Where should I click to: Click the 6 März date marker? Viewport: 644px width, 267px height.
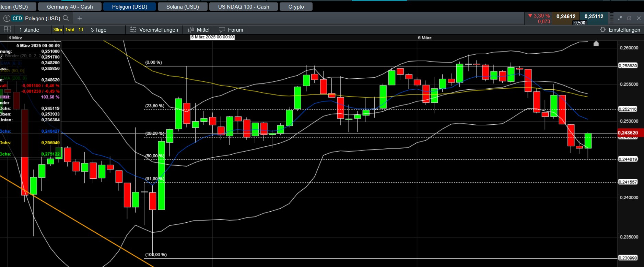(425, 38)
